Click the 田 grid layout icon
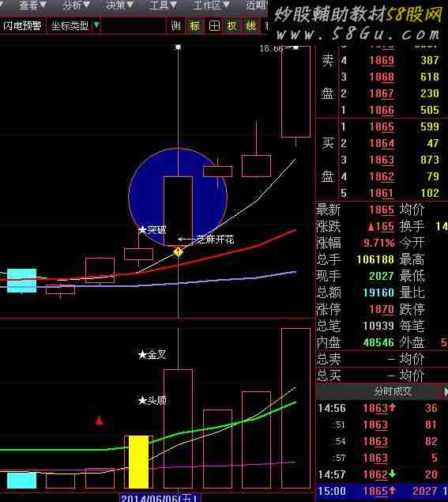 (x=214, y=25)
